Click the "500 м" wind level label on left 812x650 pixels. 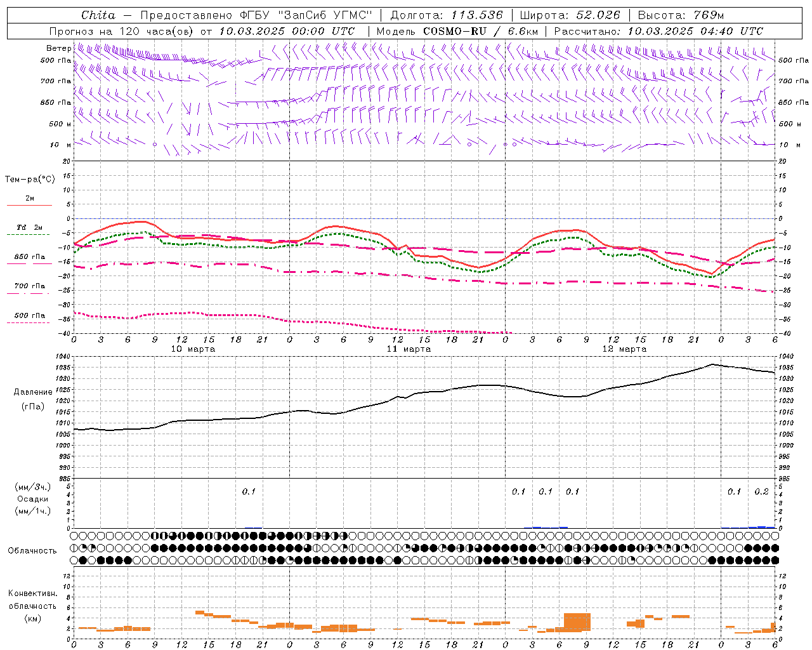click(x=60, y=124)
